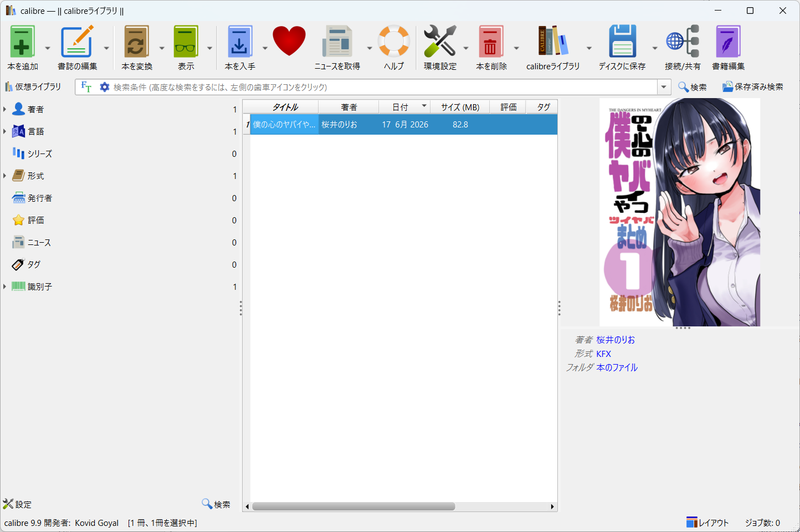Open the 表示 dropdown arrow

(x=209, y=48)
